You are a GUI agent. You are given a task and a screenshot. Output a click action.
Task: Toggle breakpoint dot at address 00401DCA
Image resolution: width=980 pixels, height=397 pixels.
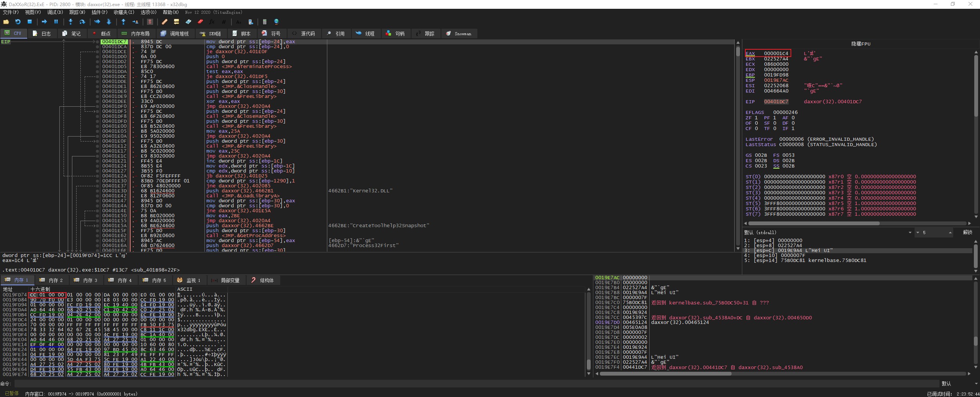[x=98, y=47]
